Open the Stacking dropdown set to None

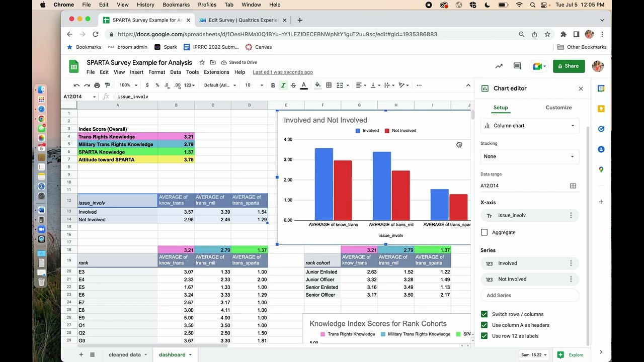[530, 156]
